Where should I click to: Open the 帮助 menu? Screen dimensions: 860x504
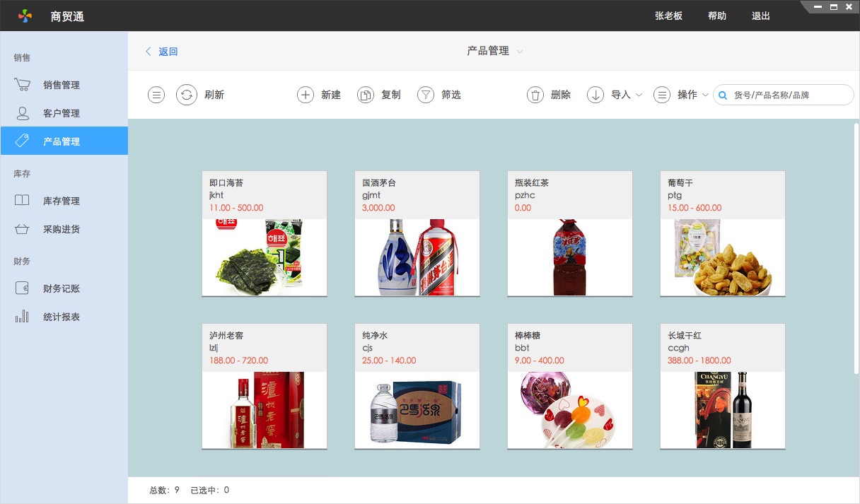(716, 16)
